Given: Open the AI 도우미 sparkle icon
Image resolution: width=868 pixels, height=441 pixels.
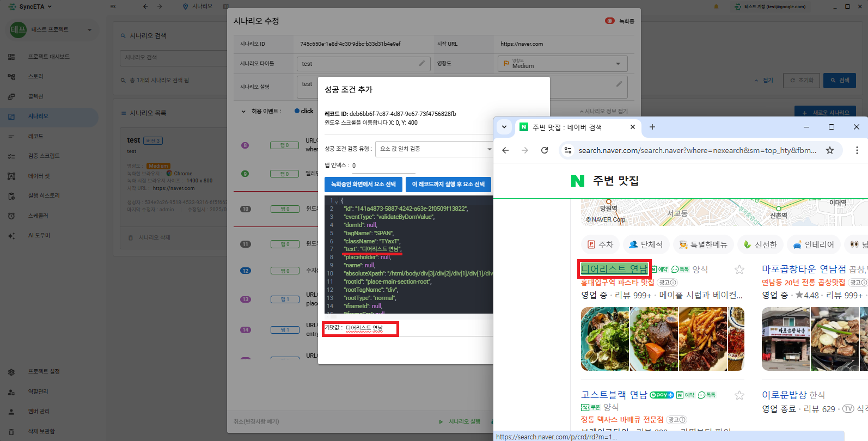Looking at the screenshot, I should pyautogui.click(x=11, y=236).
